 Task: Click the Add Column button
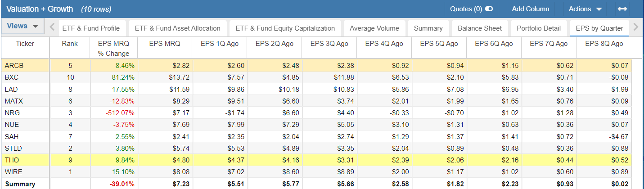point(531,9)
